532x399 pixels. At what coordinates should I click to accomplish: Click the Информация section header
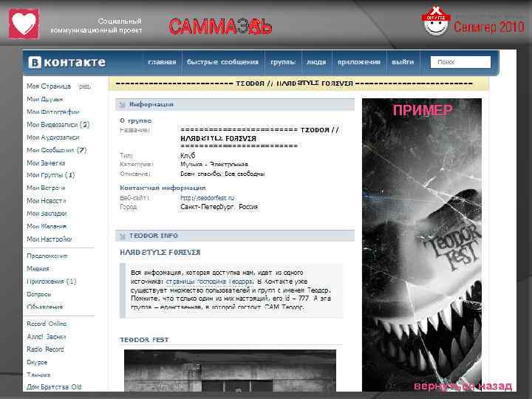[235, 104]
